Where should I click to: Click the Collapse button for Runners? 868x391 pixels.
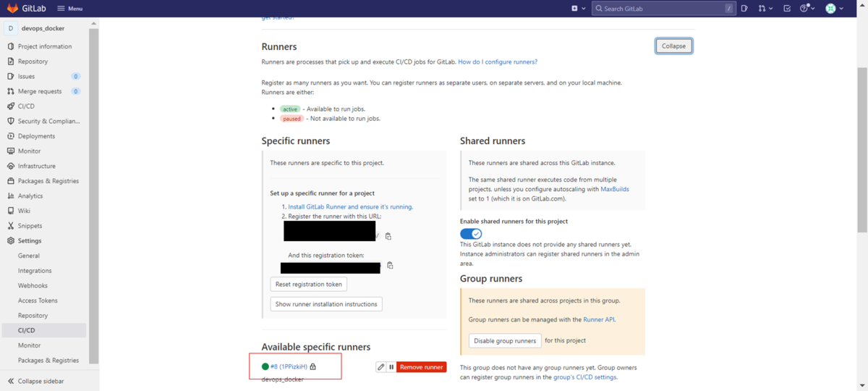pos(673,46)
